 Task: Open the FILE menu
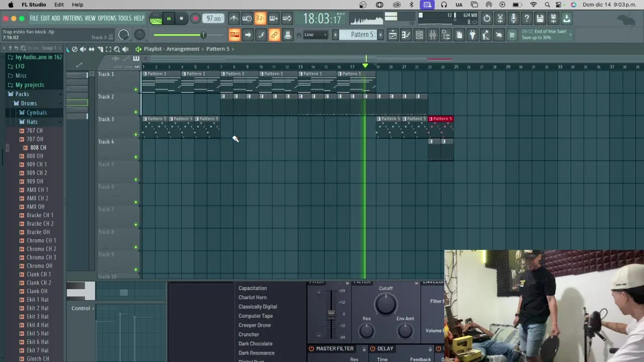(34, 18)
